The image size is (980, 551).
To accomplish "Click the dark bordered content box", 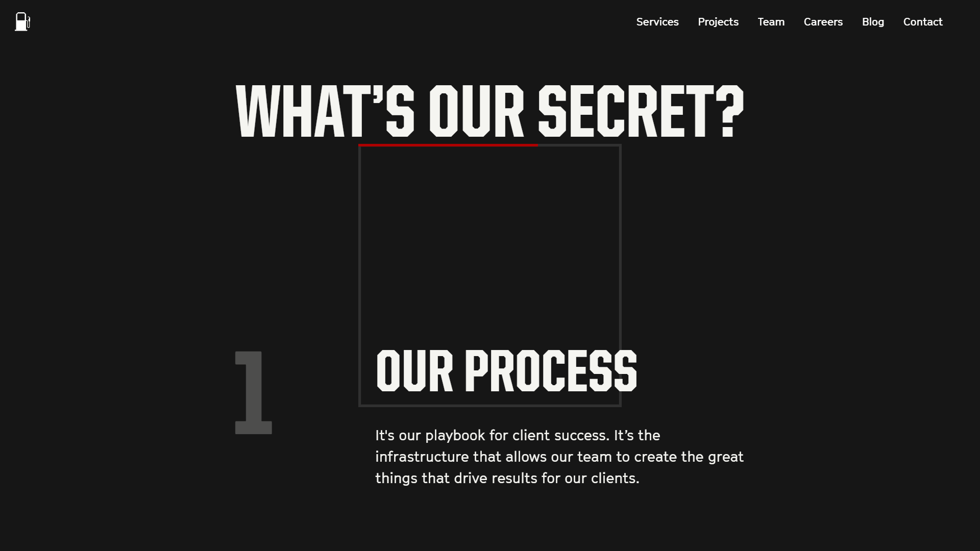I will pos(489,275).
